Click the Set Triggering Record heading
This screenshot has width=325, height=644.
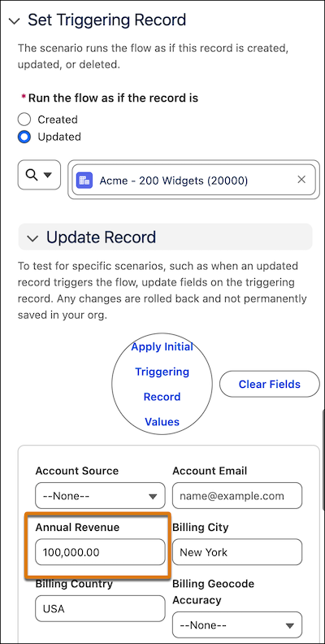[106, 20]
